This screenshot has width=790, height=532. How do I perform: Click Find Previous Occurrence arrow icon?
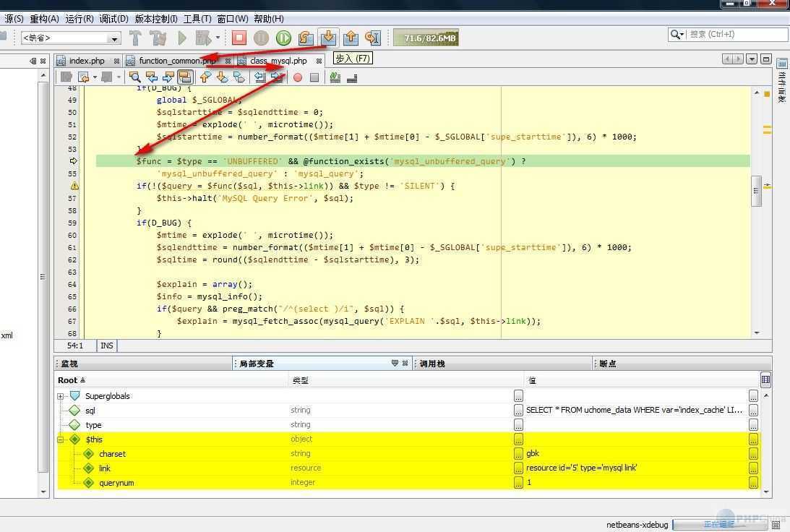[x=151, y=77]
